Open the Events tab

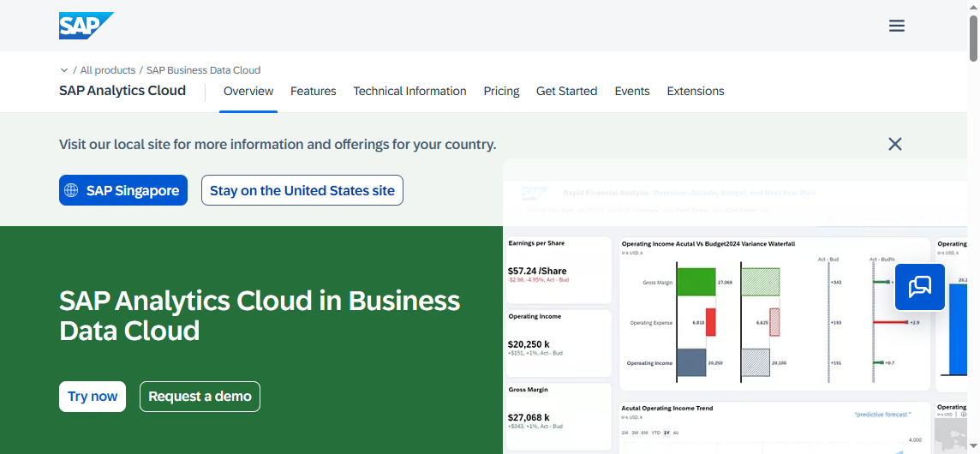coord(632,91)
